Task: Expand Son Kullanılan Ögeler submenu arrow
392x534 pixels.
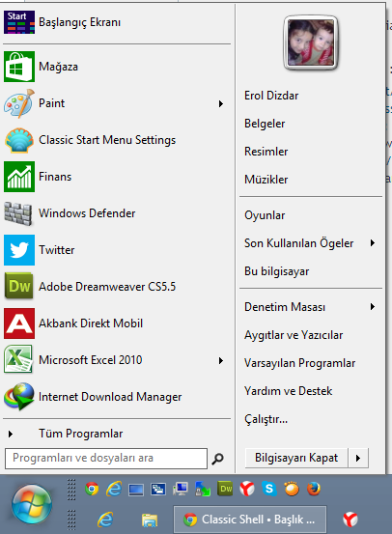Action: click(373, 242)
